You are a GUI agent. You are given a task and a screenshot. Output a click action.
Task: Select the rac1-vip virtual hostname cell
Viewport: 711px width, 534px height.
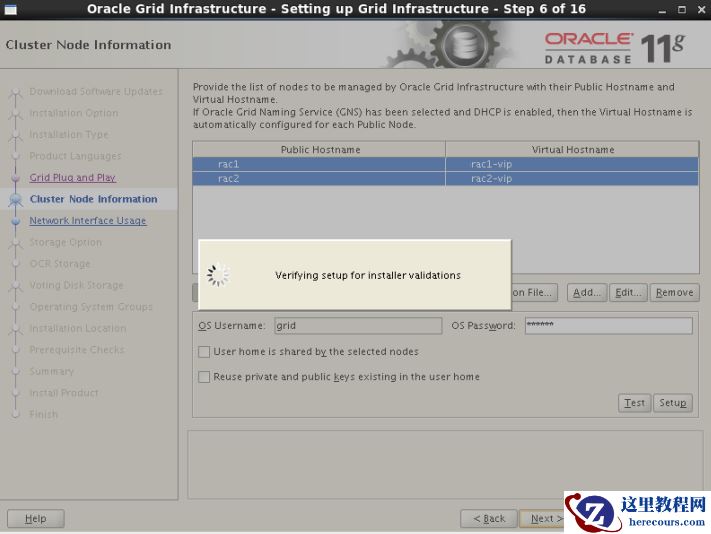coord(572,164)
